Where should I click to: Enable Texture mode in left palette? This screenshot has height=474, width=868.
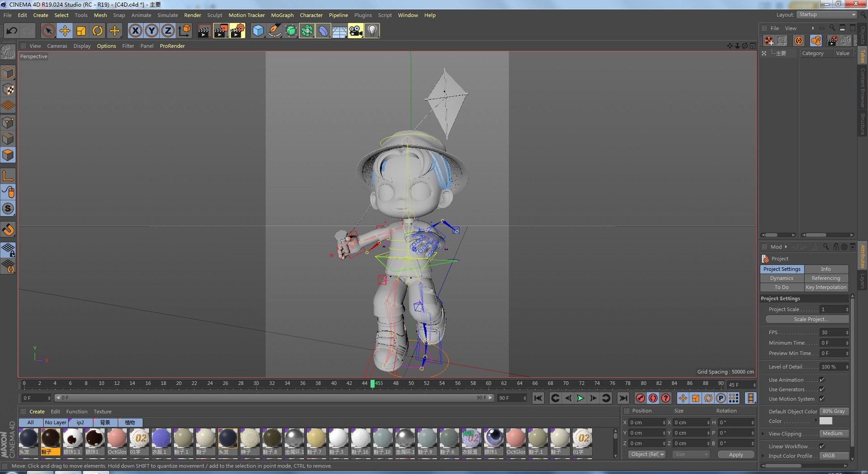(x=8, y=89)
